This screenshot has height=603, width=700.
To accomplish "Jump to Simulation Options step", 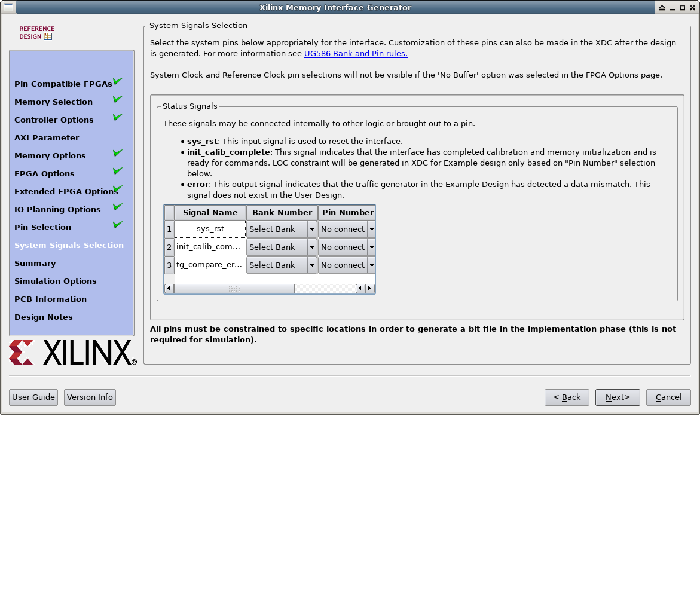I will coord(56,281).
